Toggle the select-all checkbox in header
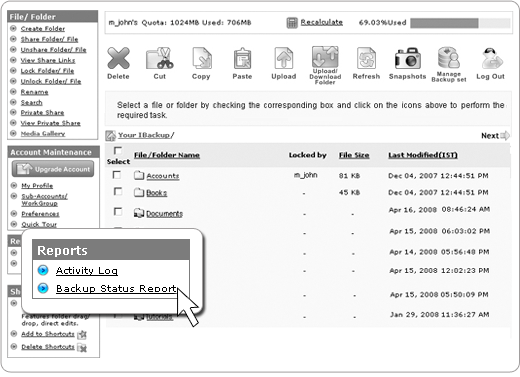Viewport: 520px width, 377px height. click(x=118, y=150)
